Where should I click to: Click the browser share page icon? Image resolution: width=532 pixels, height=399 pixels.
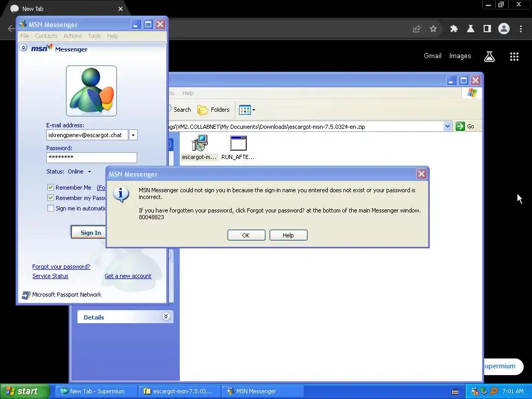[x=417, y=29]
